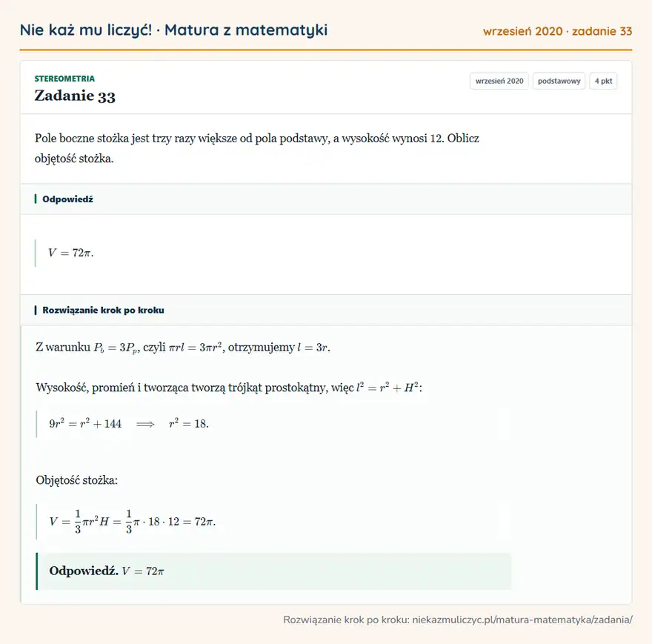Click the volume formula with one-third πr²H

[x=132, y=521]
